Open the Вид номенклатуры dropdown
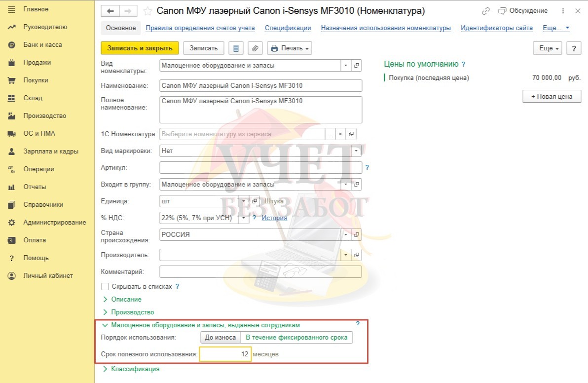 (346, 65)
